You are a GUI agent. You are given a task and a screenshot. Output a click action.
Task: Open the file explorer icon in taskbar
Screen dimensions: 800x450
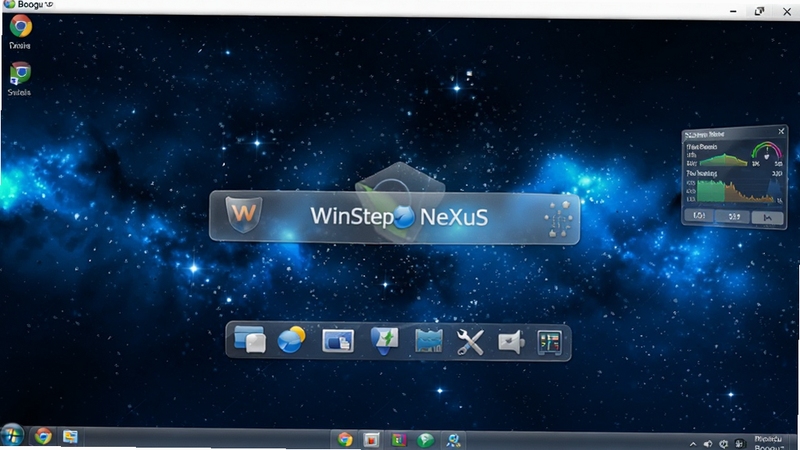(x=70, y=437)
